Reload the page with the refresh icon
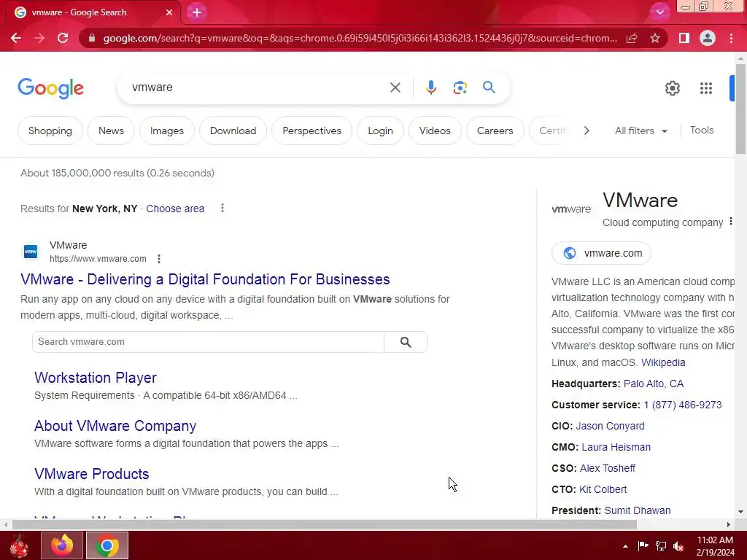The image size is (747, 560). pyautogui.click(x=63, y=38)
